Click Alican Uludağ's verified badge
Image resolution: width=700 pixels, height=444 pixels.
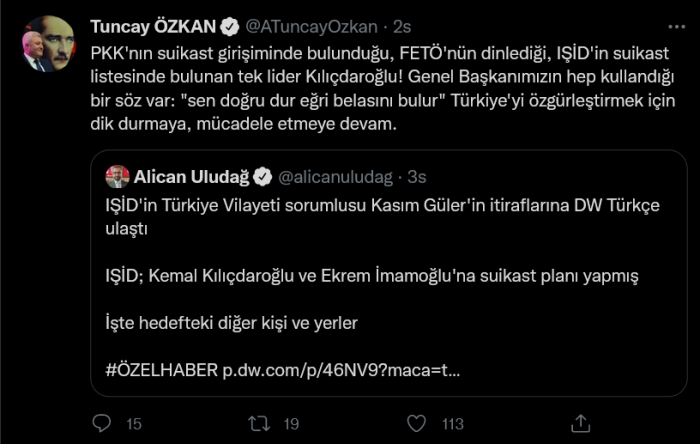262,177
